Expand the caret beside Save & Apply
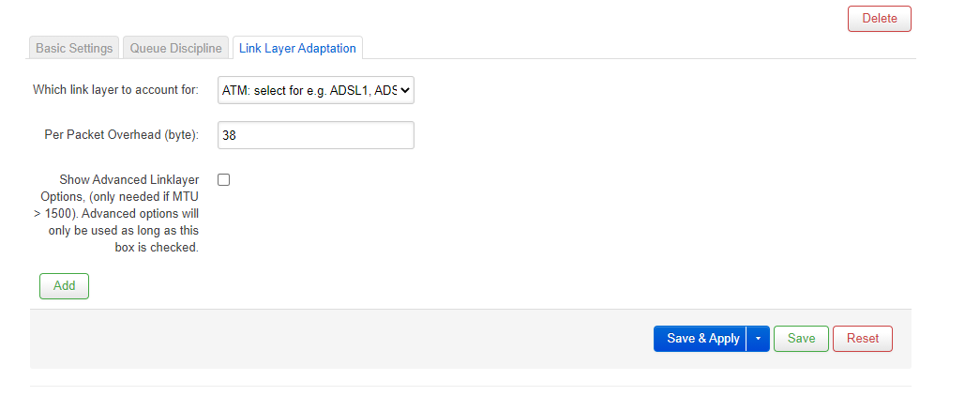 pyautogui.click(x=758, y=339)
